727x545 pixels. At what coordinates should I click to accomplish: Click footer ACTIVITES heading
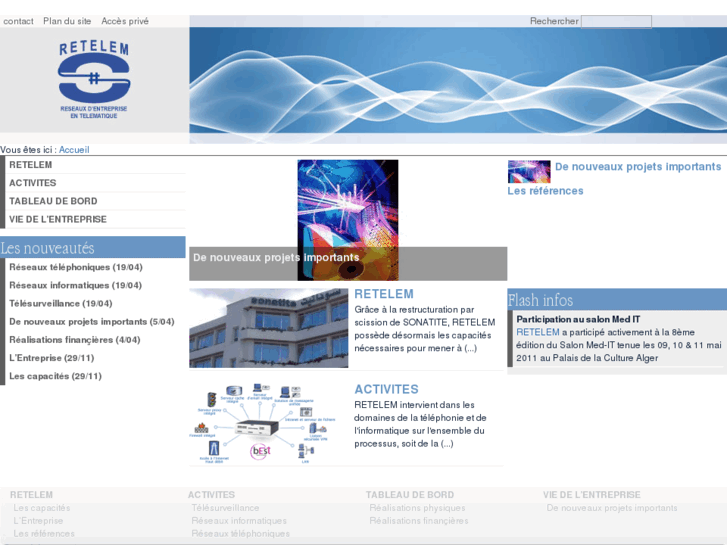[211, 495]
